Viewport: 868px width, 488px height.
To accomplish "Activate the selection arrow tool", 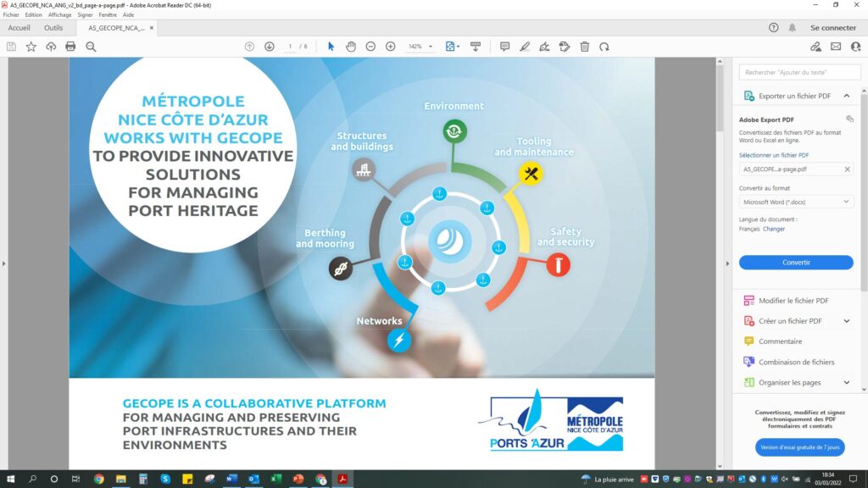I will point(331,47).
